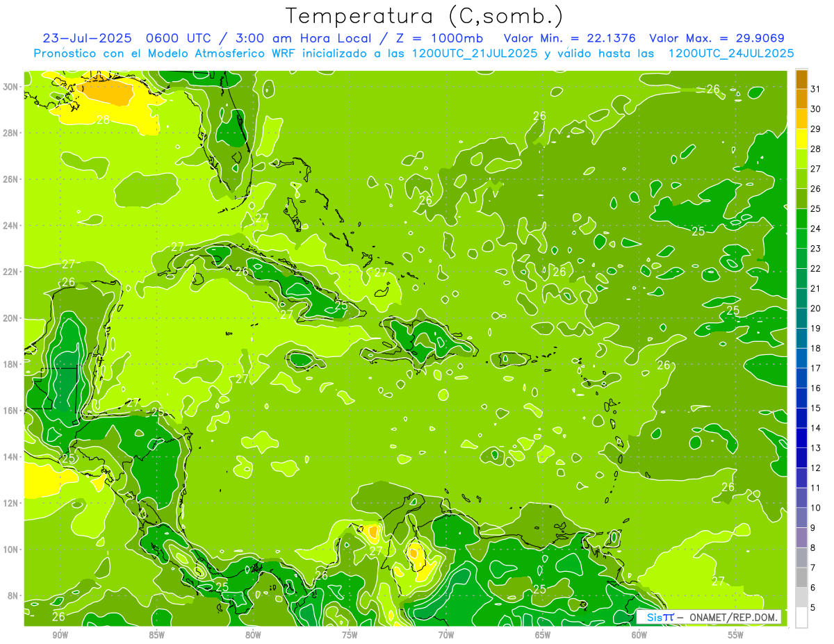This screenshot has width=834, height=644.
Task: Pick the dark blue legend swatch between 13 and 14
Action: 801,438
